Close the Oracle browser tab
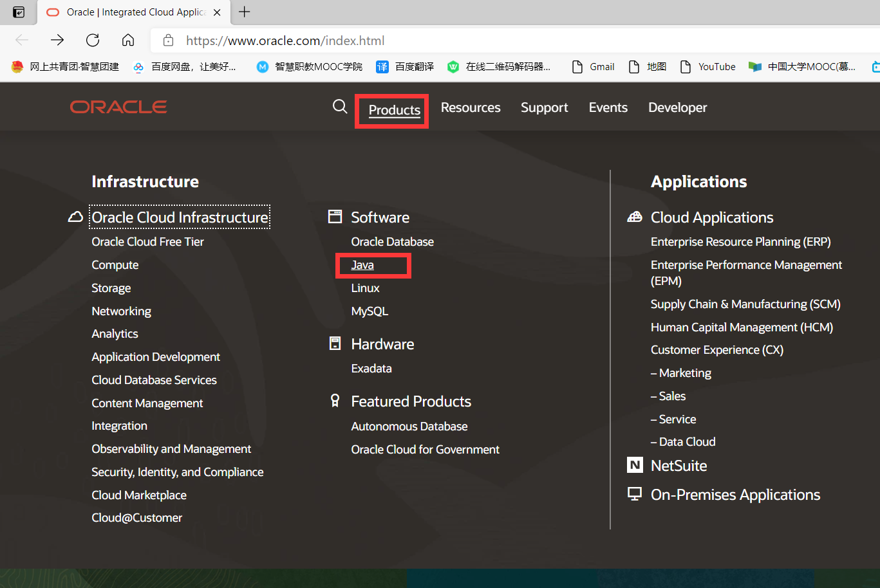Screen dimensions: 880x588 pos(217,12)
